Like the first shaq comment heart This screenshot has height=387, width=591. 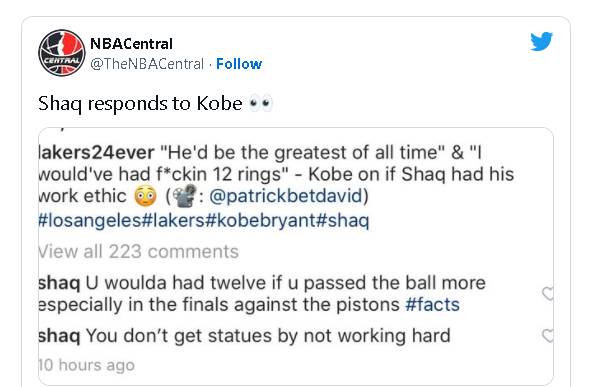tap(548, 293)
